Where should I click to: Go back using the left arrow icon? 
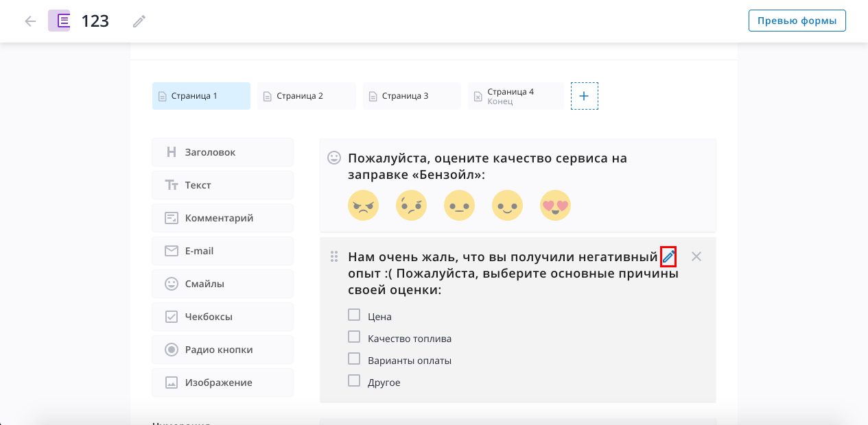point(30,21)
